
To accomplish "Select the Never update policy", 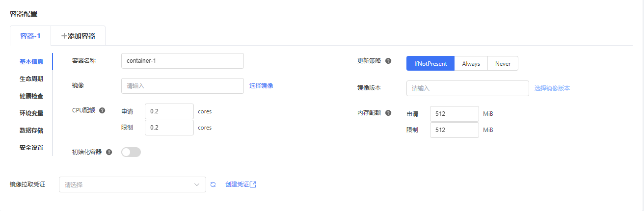I will point(503,64).
